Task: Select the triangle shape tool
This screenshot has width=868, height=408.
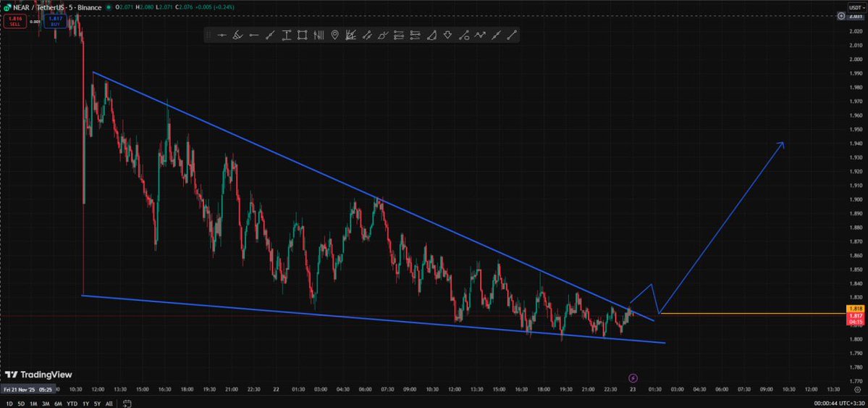Action: (x=431, y=36)
